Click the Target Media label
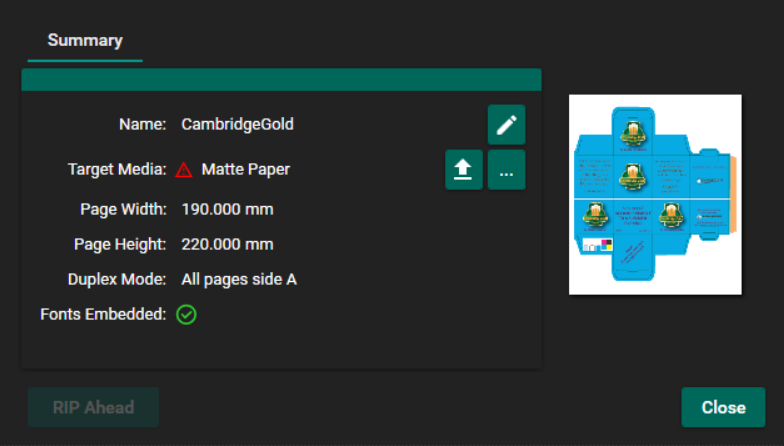The width and height of the screenshot is (784, 446). click(x=116, y=170)
